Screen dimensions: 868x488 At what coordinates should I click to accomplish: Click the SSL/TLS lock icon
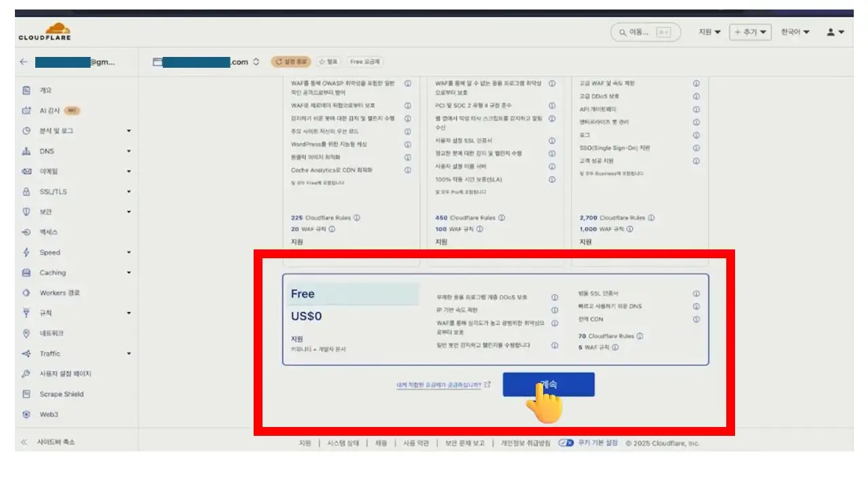[26, 192]
